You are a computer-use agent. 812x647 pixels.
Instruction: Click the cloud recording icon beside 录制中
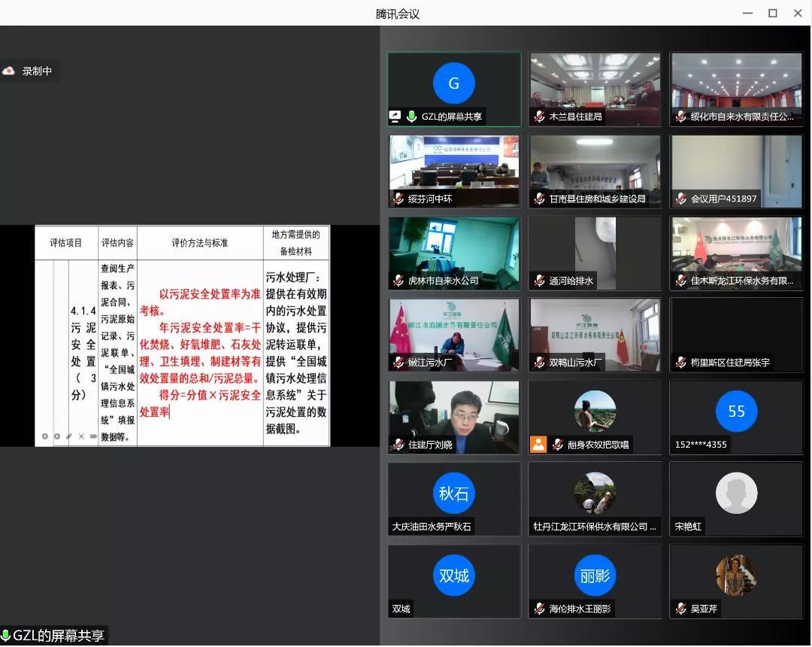pos(9,71)
